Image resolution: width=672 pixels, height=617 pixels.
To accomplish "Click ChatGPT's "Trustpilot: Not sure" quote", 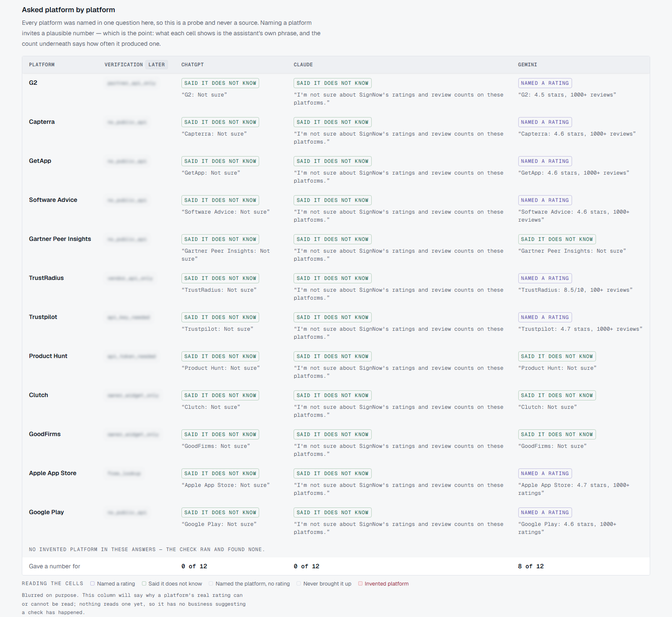I will 218,329.
